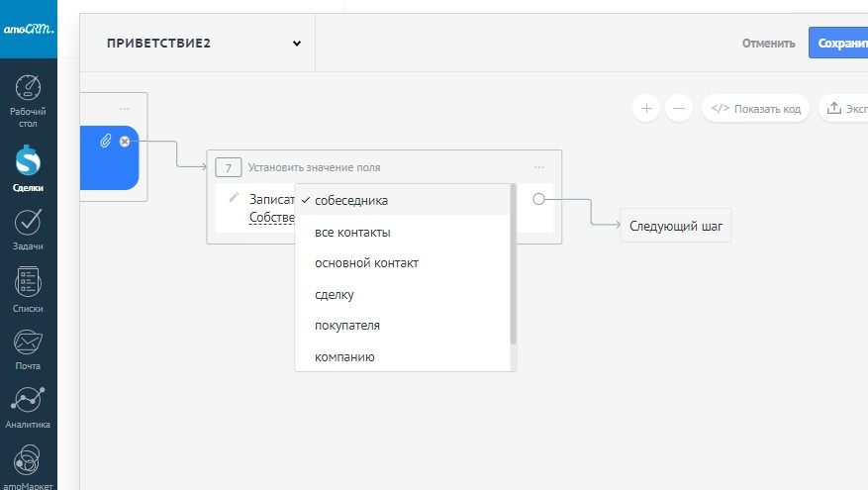Image resolution: width=868 pixels, height=490 pixels.
Task: Open Почта mail section
Action: pyautogui.click(x=28, y=348)
